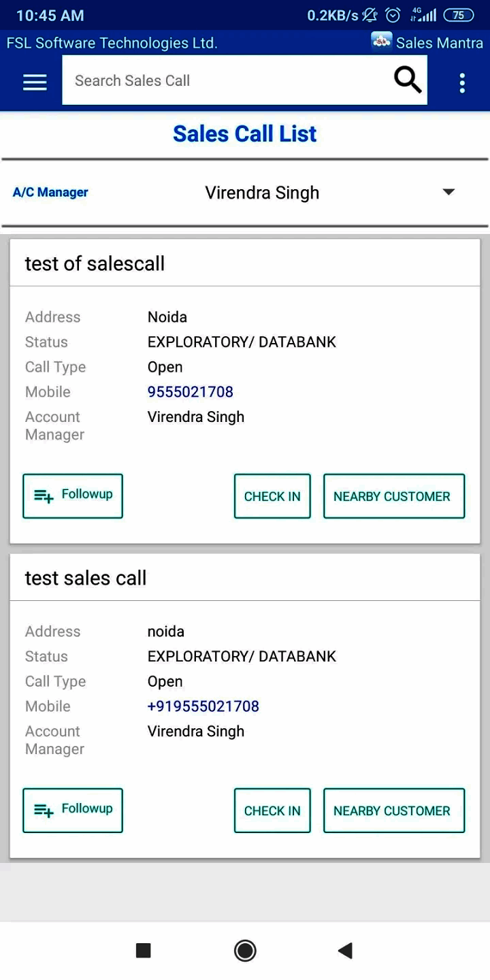Tap Followup icon on test sales call
The height and width of the screenshot is (980, 490).
point(44,811)
